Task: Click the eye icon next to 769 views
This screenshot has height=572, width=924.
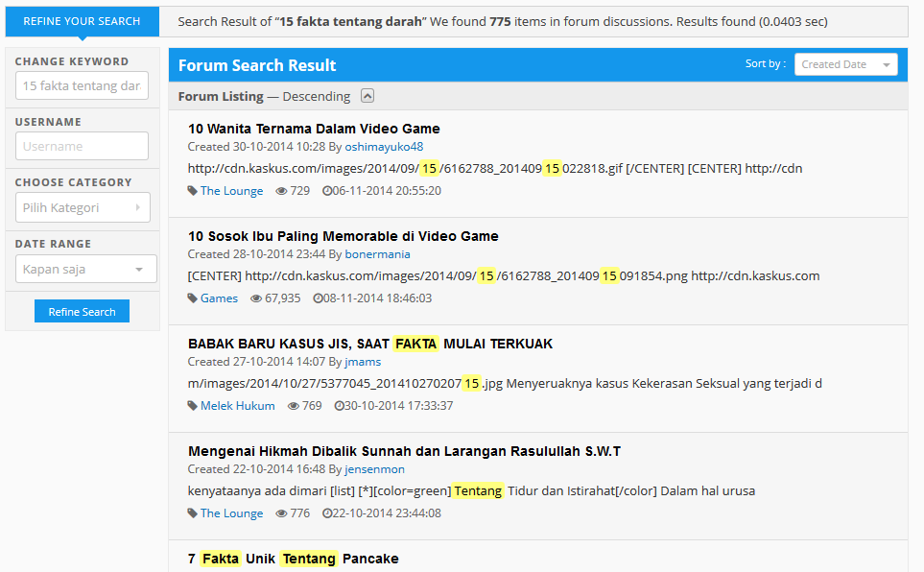Action: coord(293,406)
